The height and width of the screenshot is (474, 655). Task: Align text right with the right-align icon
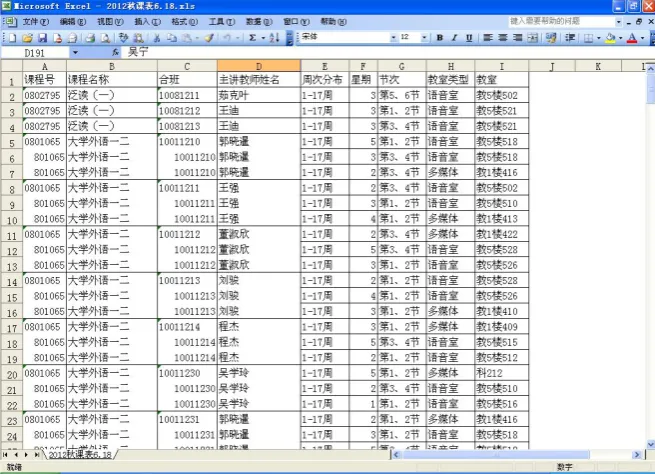coord(518,38)
